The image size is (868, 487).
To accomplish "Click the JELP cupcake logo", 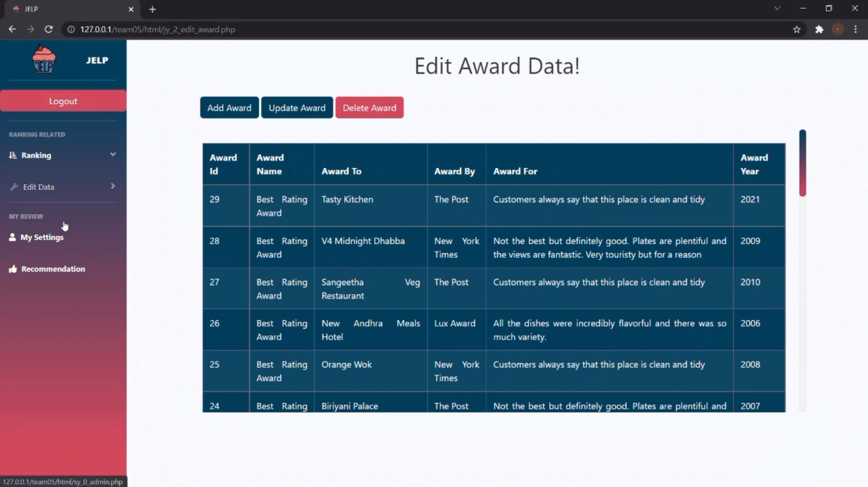I will click(44, 60).
